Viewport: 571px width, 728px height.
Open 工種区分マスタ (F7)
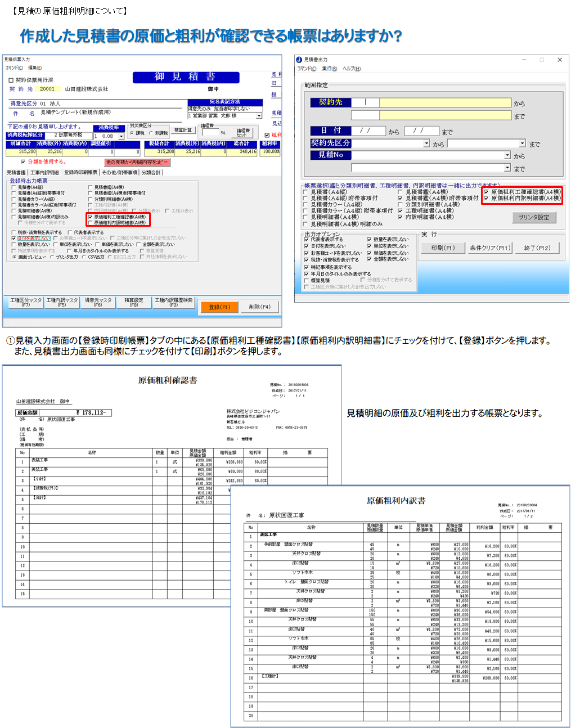(x=26, y=302)
